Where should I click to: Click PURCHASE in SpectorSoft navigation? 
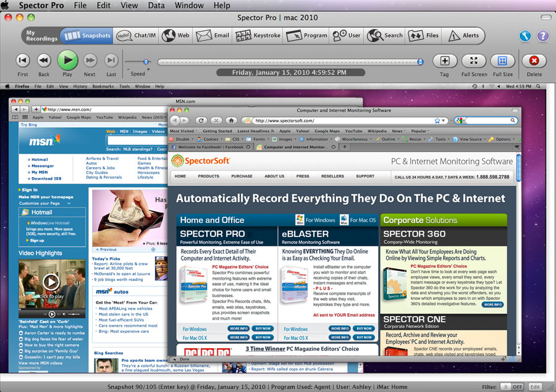242,176
